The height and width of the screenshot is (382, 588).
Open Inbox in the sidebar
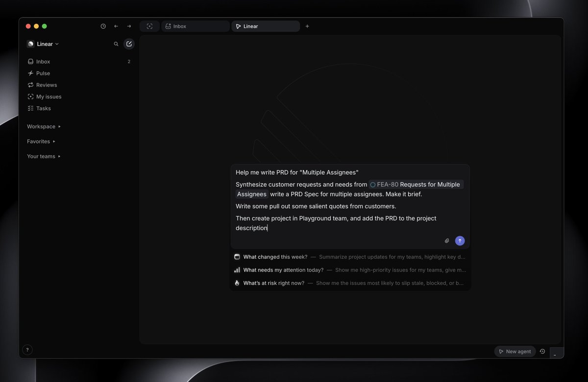tap(79, 62)
